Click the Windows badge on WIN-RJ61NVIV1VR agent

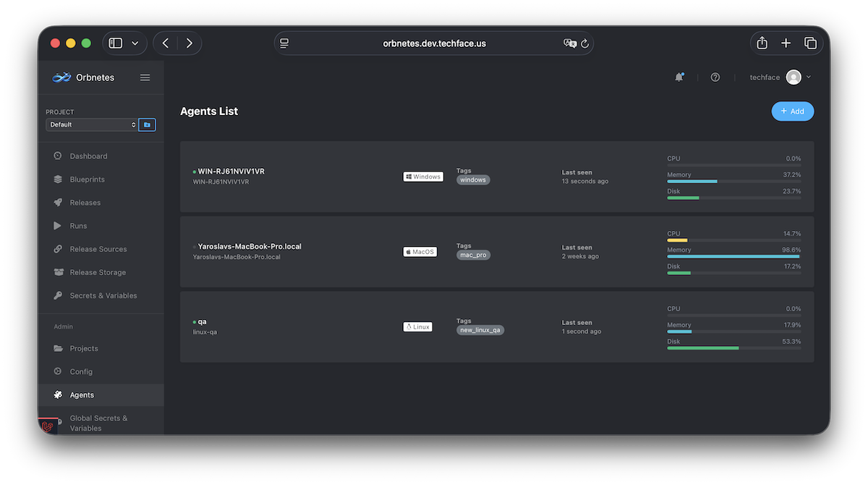coord(422,176)
